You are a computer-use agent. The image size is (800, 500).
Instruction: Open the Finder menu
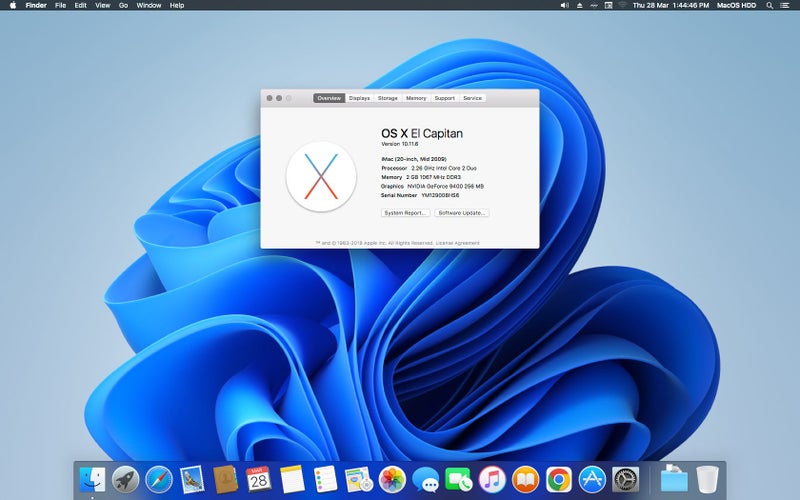pos(36,5)
